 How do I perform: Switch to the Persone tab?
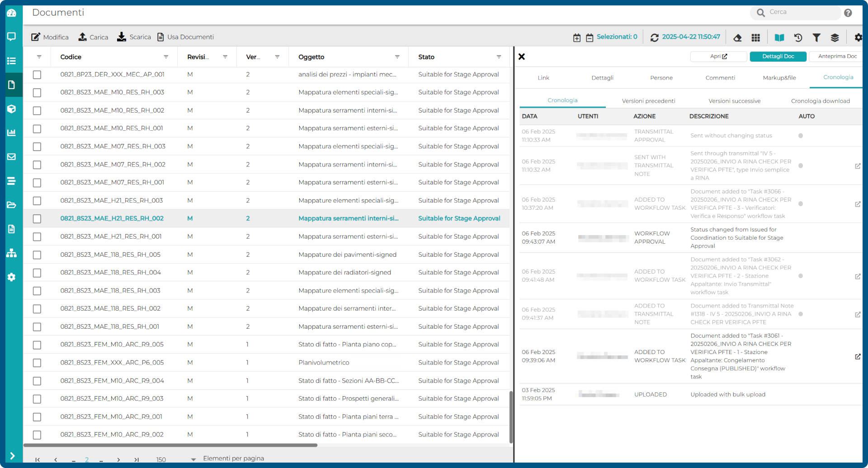coord(661,78)
